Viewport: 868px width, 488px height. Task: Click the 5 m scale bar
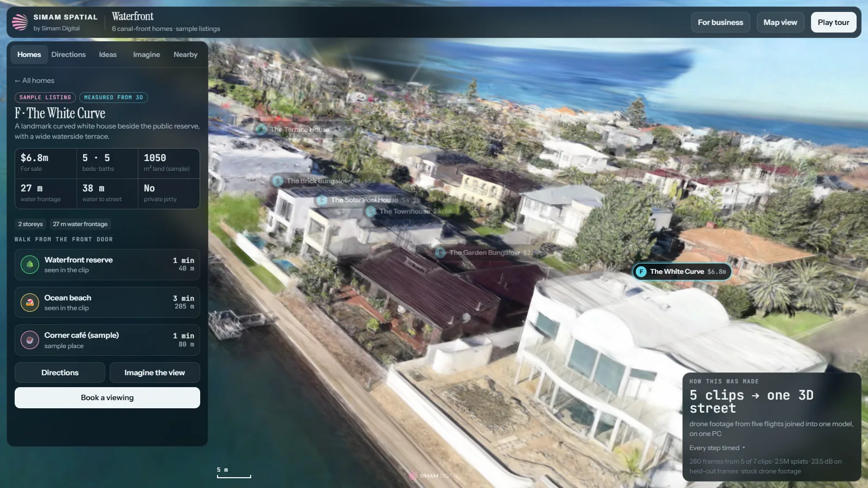pos(234,473)
